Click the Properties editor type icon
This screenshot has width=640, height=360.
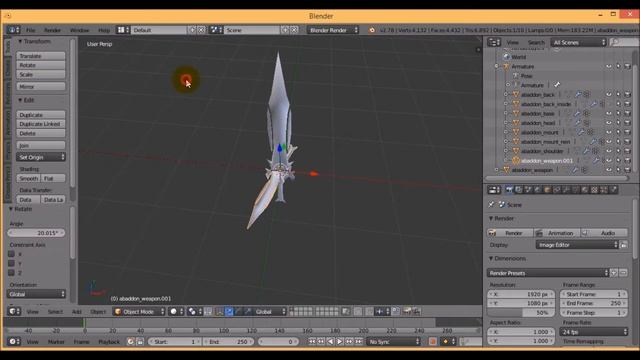click(494, 190)
